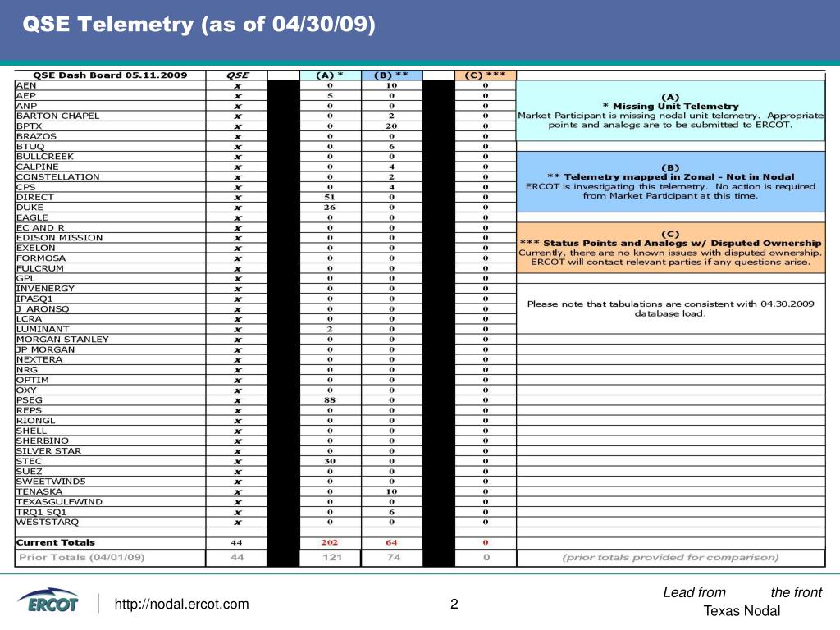840x630 pixels.
Task: Click the database load note text
Action: click(x=670, y=308)
